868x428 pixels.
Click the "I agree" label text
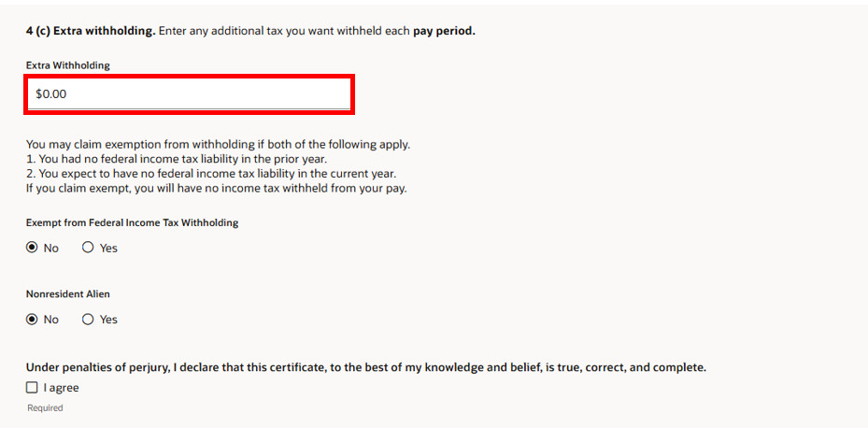[x=61, y=388]
